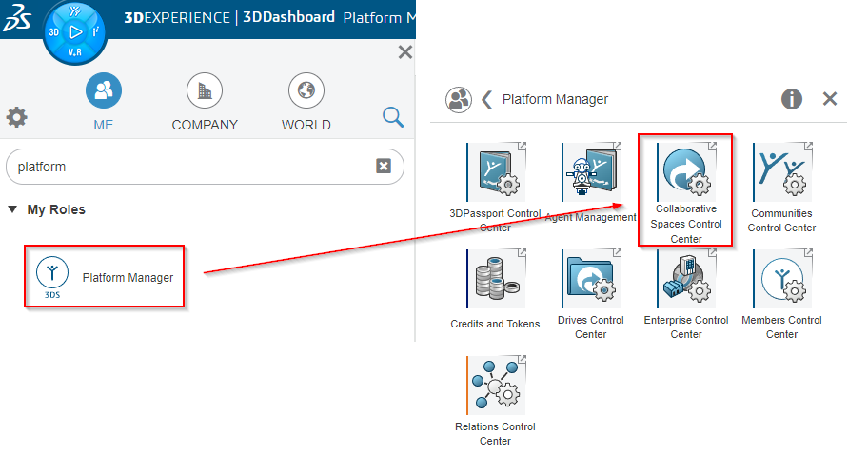
Task: Go back with the left chevron
Action: click(x=486, y=100)
